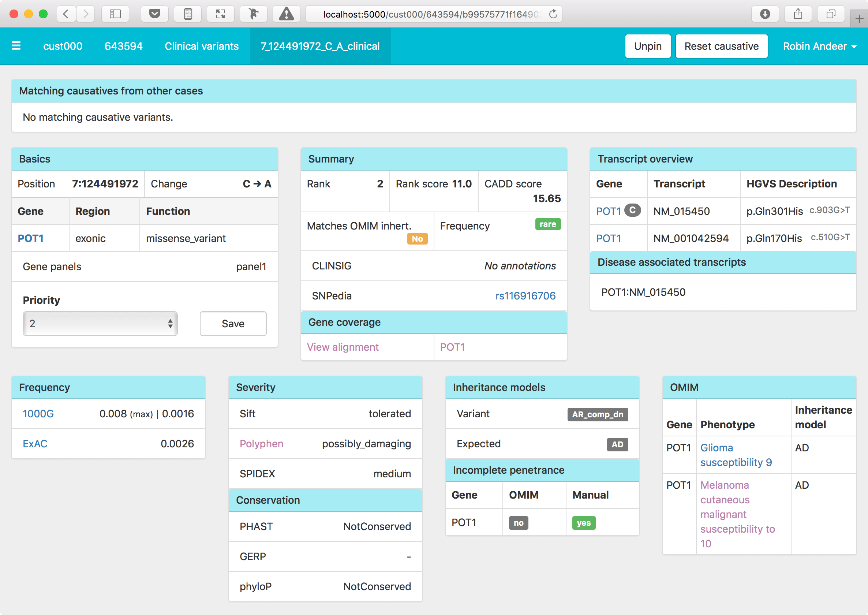
Task: Open case 643594 in navbar
Action: pyautogui.click(x=123, y=46)
